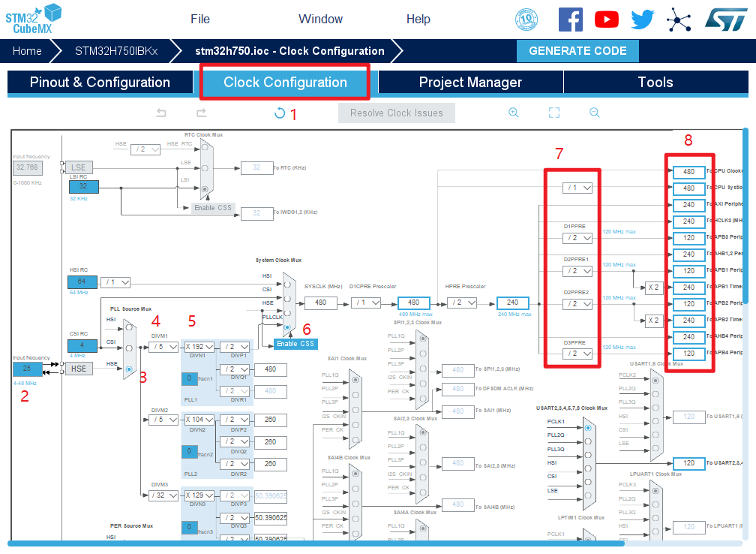Open the Twitter bird icon
The image size is (756, 554).
tap(643, 20)
